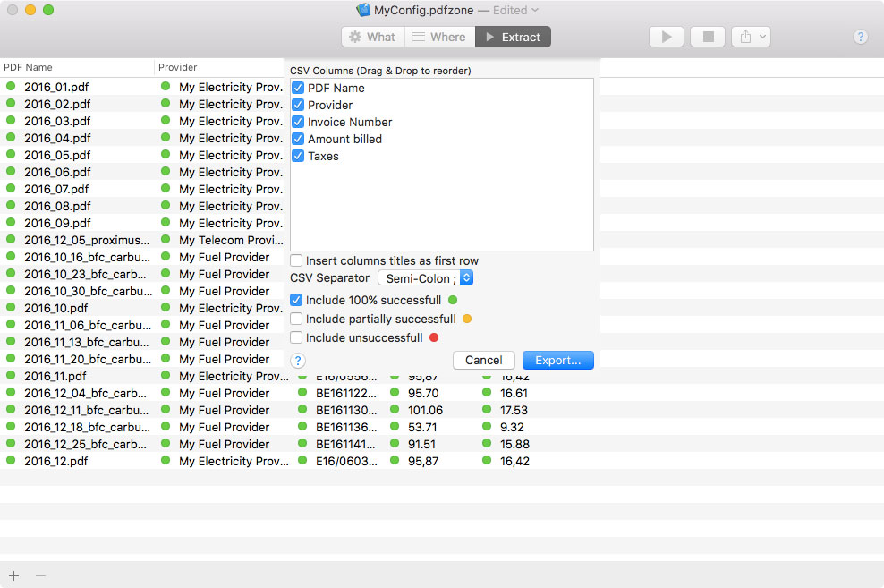Uncheck the Taxes column checkbox
Viewport: 884px width, 588px height.
(x=299, y=156)
